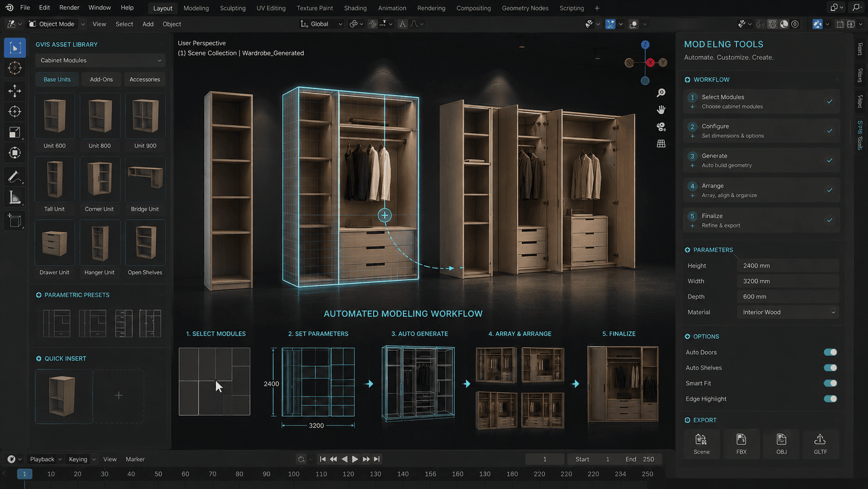
Task: Click the pan view hand icon
Action: coord(661,110)
